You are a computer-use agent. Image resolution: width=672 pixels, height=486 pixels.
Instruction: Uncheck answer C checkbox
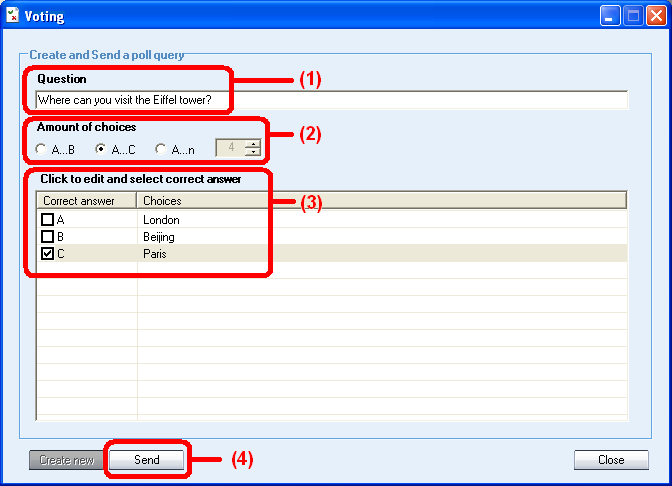[x=47, y=254]
